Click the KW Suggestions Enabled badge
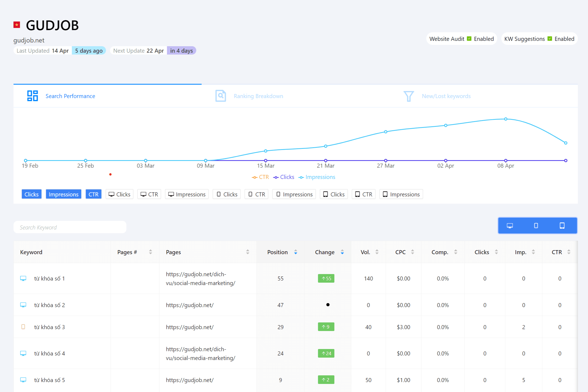This screenshot has height=392, width=588. point(539,39)
